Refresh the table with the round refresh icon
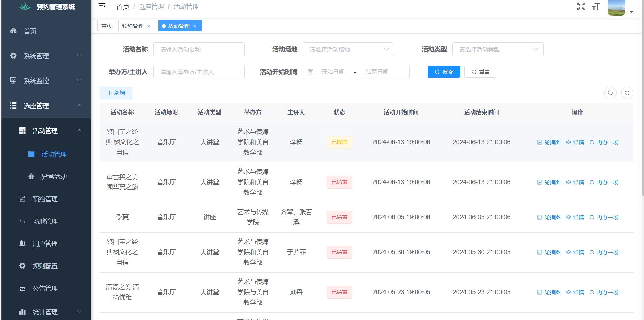 [627, 93]
